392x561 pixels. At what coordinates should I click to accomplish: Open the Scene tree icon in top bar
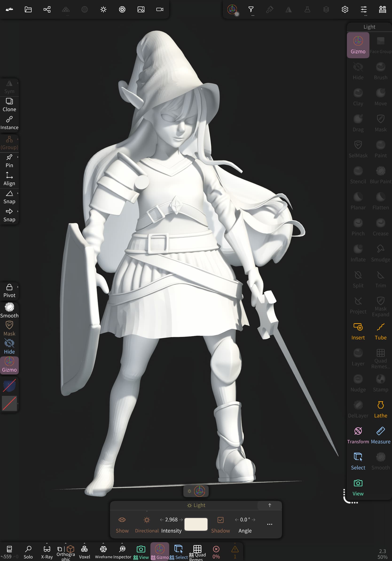pyautogui.click(x=47, y=9)
